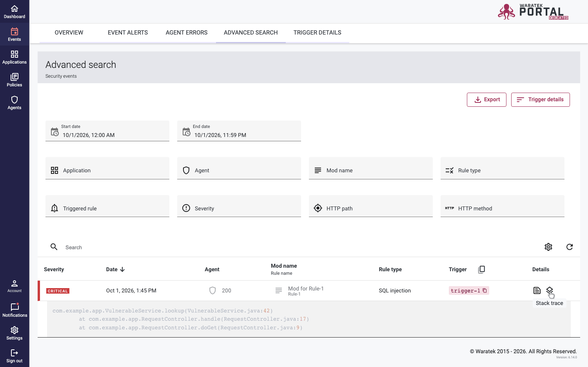Open the Agent filter dropdown
The width and height of the screenshot is (588, 367).
click(239, 168)
